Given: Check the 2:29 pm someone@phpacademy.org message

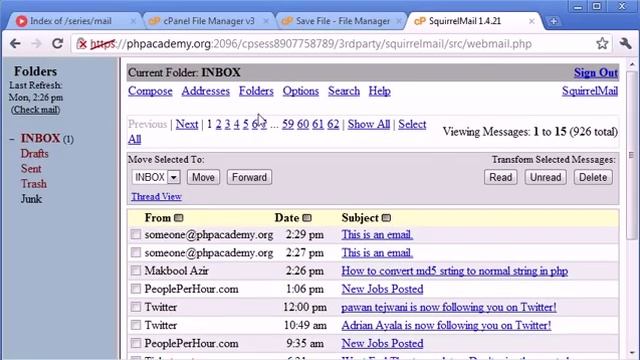Looking at the screenshot, I should (x=136, y=234).
